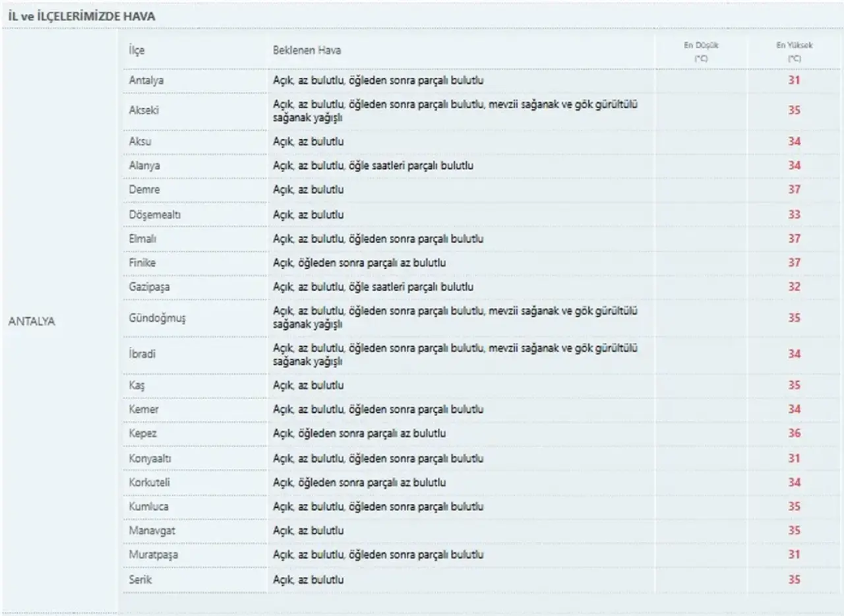Select Gazipaşa in the district list

click(x=149, y=288)
